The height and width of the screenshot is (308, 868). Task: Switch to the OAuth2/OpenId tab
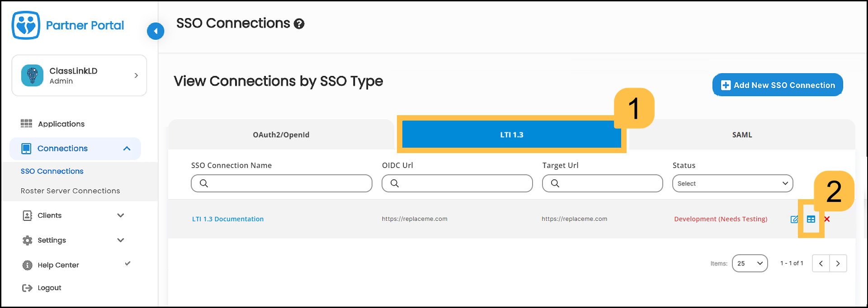point(281,135)
